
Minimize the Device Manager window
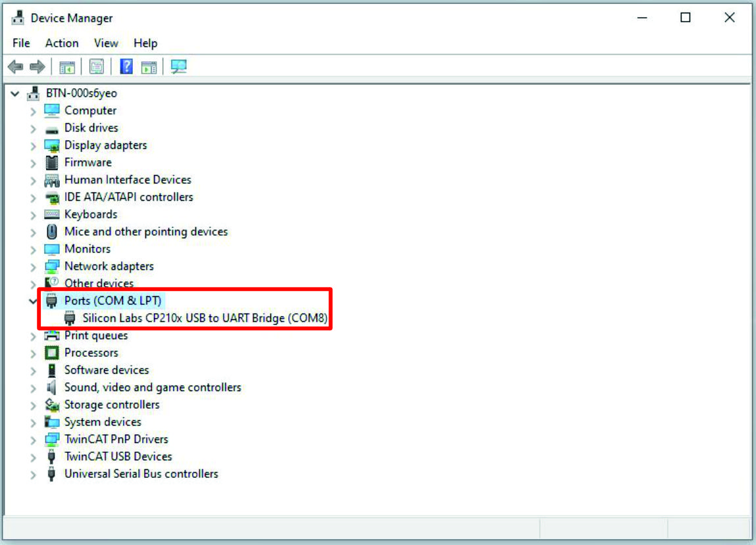pos(642,18)
